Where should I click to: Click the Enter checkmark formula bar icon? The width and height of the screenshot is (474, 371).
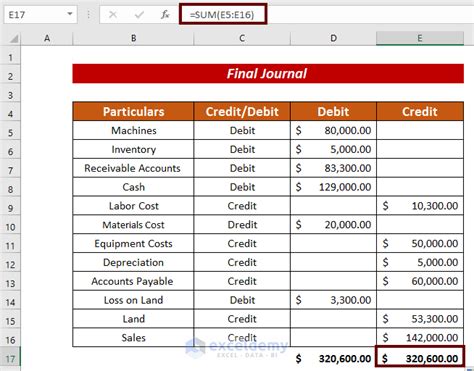coord(139,14)
